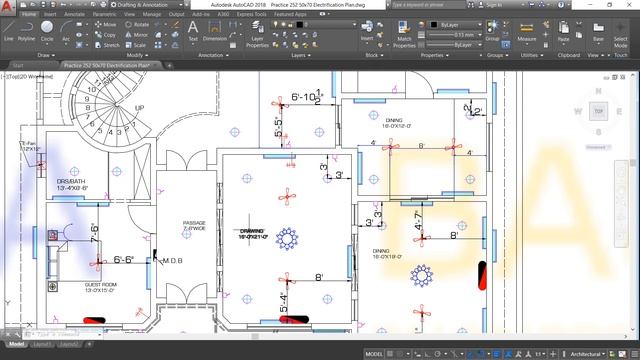Toggle dynamic input icon in status bar

tap(418, 354)
